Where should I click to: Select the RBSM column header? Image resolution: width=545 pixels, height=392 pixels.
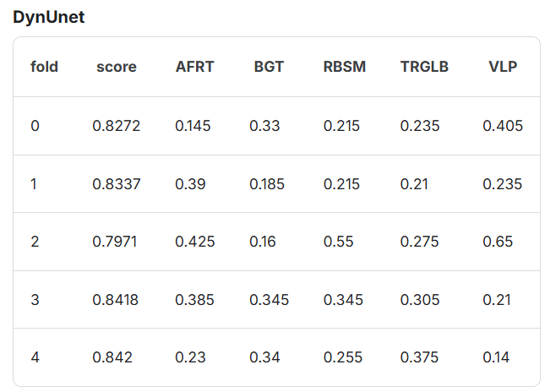[x=345, y=67]
